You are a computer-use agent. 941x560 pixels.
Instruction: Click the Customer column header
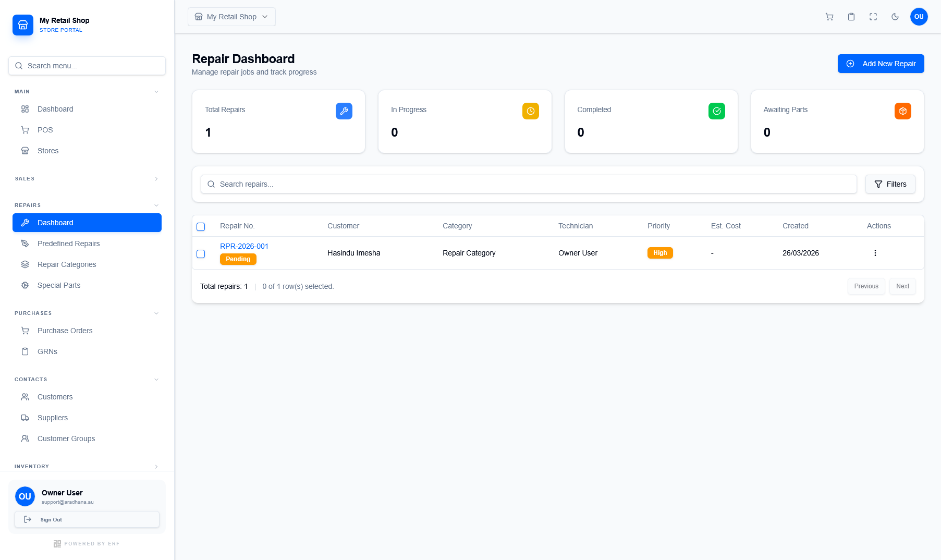pyautogui.click(x=343, y=226)
